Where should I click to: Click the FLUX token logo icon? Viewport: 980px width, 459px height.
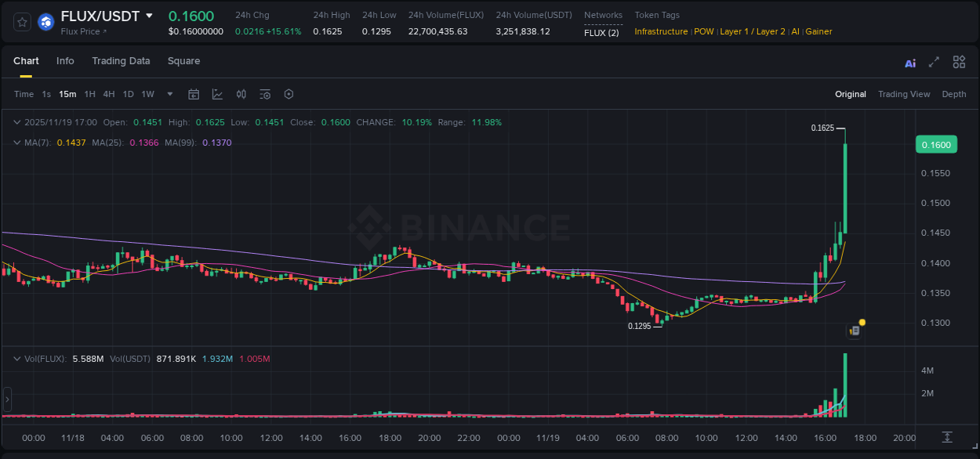(x=45, y=21)
